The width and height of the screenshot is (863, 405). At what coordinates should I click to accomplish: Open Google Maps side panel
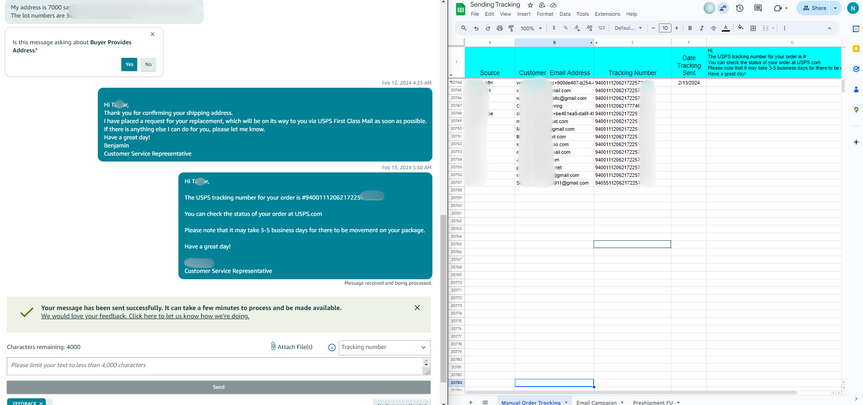(856, 110)
